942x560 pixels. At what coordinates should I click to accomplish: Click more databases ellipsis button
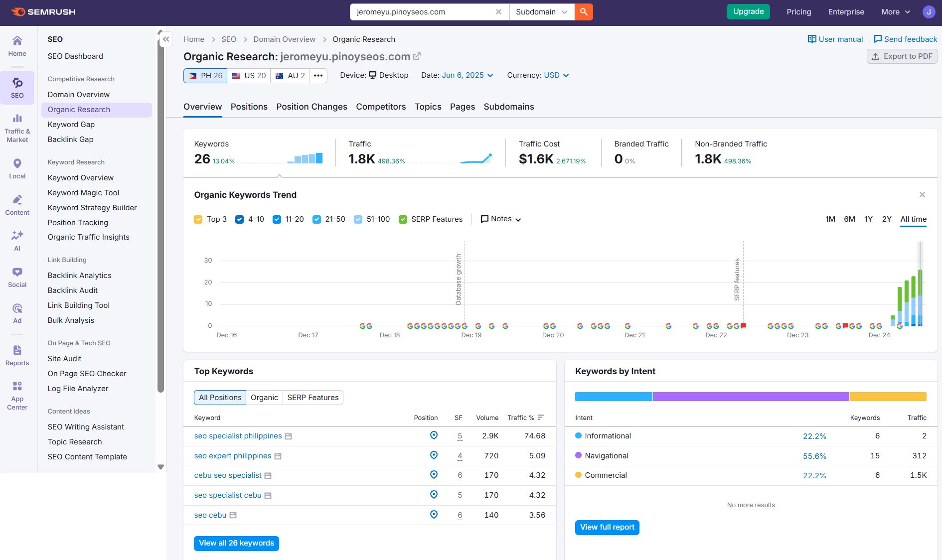318,76
